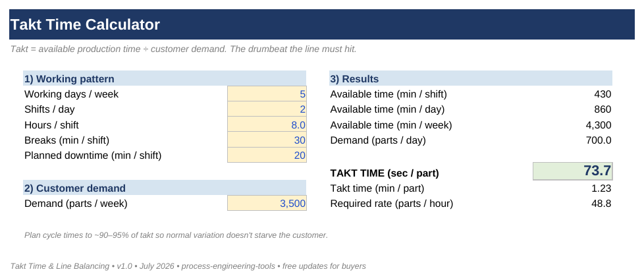Click the available time per day value 860

pos(603,109)
